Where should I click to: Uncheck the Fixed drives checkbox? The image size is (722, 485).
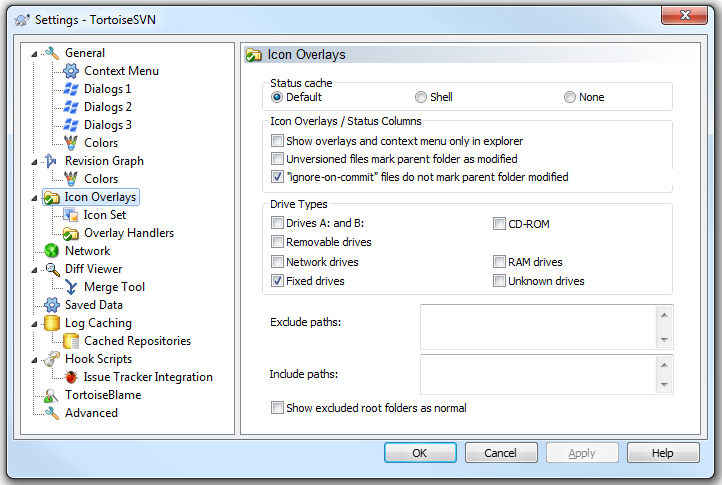278,281
